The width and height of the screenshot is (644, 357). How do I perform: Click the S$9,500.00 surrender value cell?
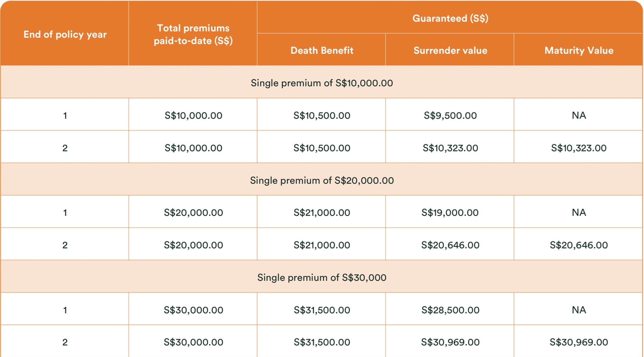point(450,115)
